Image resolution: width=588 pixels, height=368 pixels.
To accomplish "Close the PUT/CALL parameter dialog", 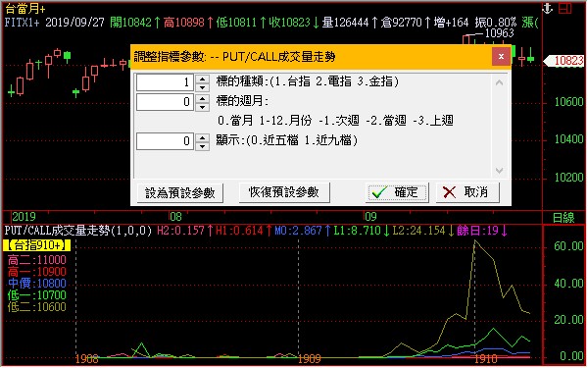I will click(x=501, y=57).
